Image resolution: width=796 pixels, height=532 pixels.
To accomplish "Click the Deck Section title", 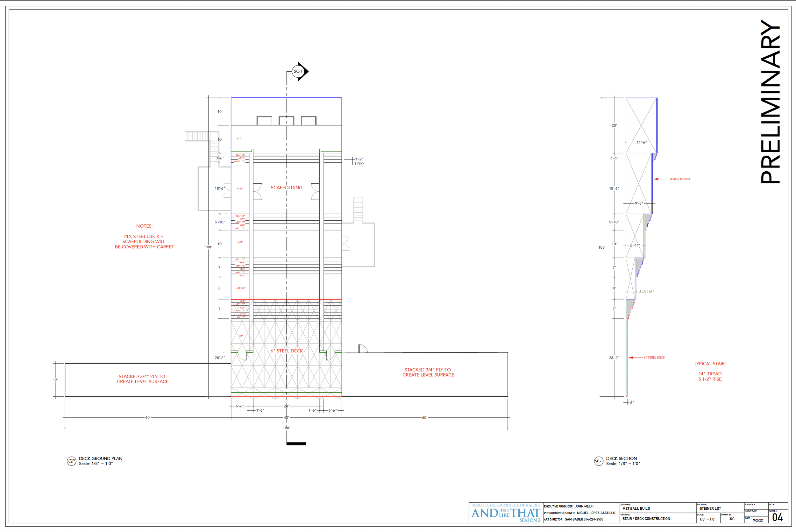I will point(621,458).
